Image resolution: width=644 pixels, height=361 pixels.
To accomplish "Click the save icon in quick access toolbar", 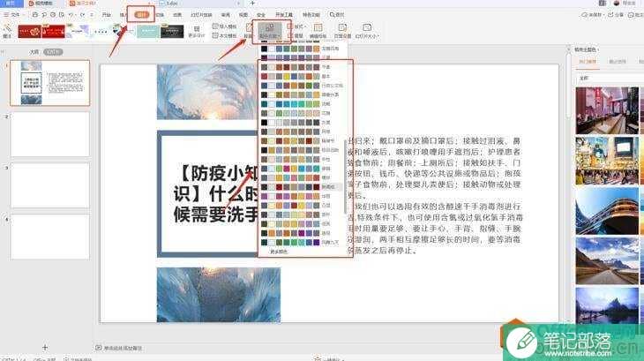I will (35, 15).
